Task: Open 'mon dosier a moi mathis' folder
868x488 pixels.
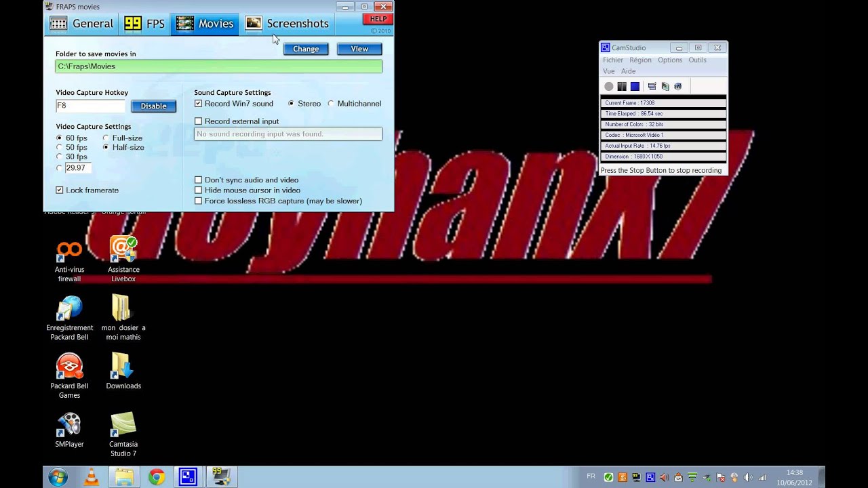Action: tap(123, 318)
